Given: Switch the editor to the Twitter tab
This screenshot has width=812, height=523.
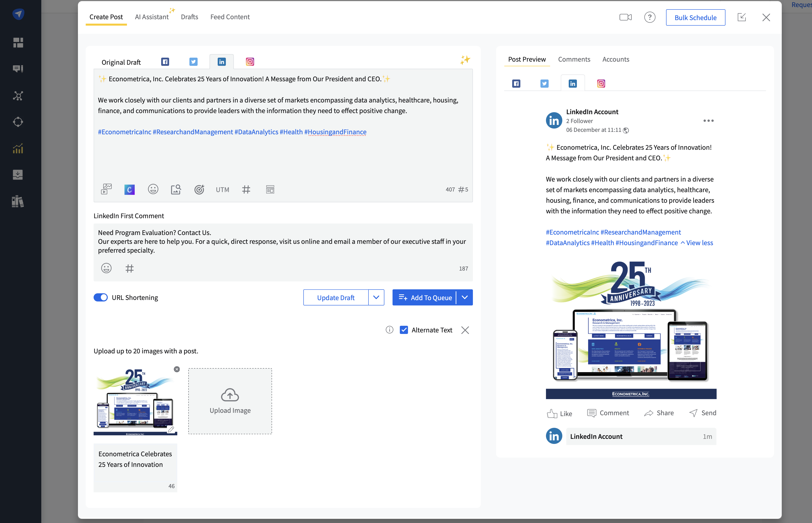Looking at the screenshot, I should (193, 61).
